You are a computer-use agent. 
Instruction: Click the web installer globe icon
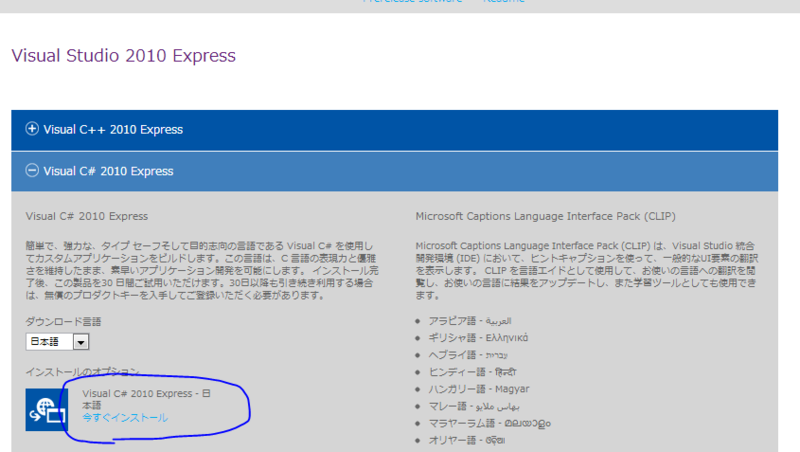point(46,410)
